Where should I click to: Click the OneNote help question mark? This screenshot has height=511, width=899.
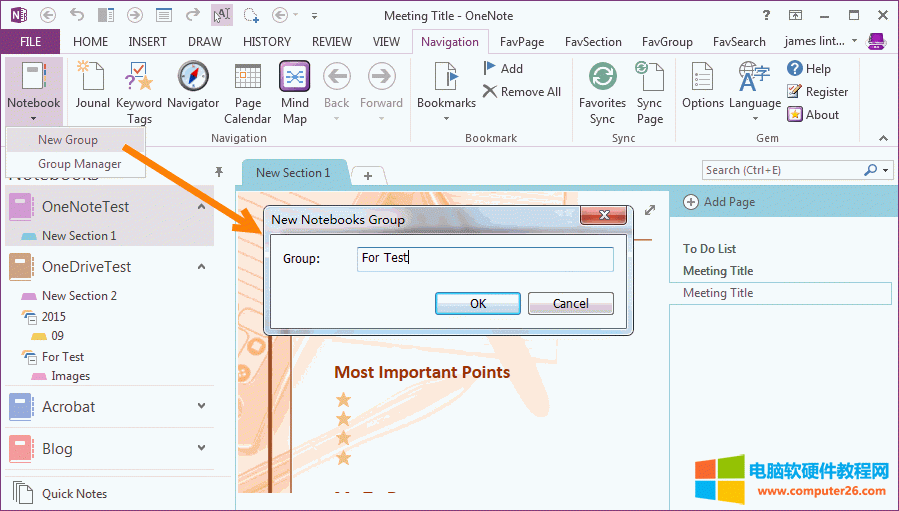[x=767, y=15]
